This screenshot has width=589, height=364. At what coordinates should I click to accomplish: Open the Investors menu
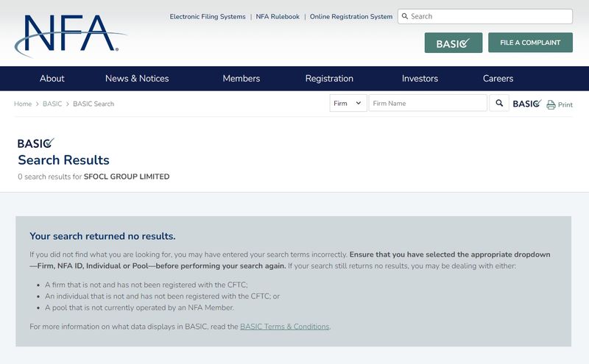(x=420, y=79)
